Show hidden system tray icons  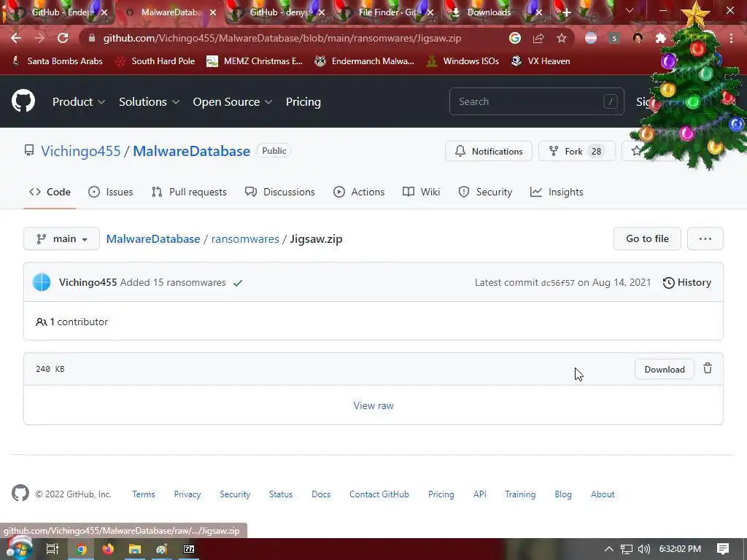coord(609,549)
